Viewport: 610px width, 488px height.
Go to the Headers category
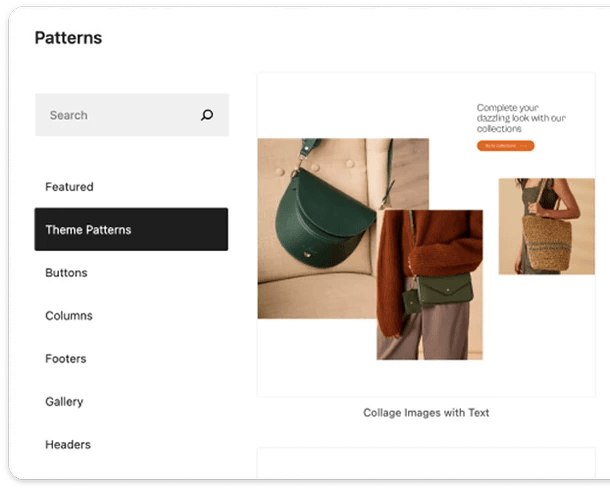tap(68, 445)
